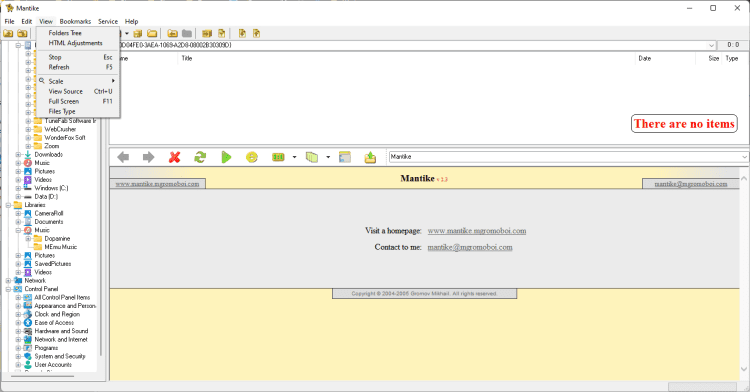
Task: Open the File menu
Action: coord(10,22)
